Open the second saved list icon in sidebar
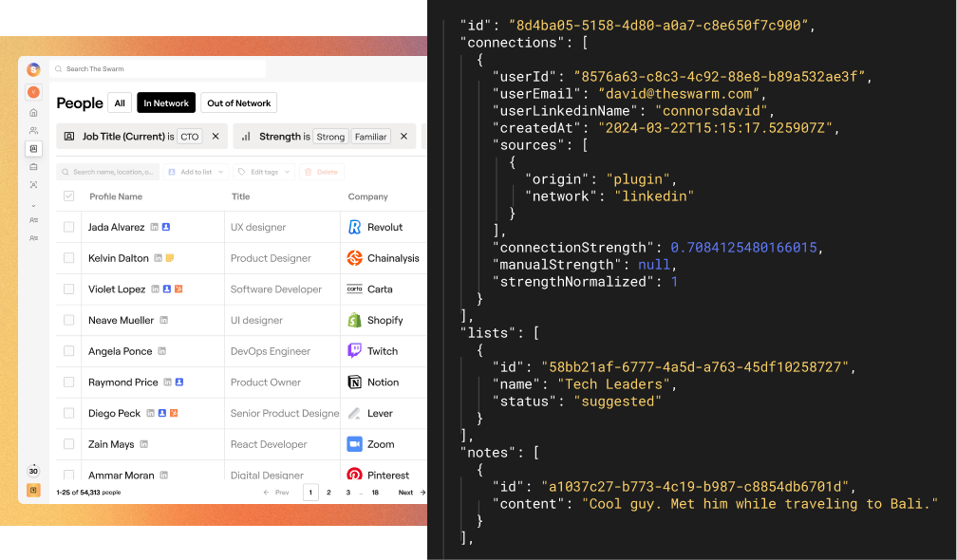Screen dimensions: 957x560 pos(33,238)
